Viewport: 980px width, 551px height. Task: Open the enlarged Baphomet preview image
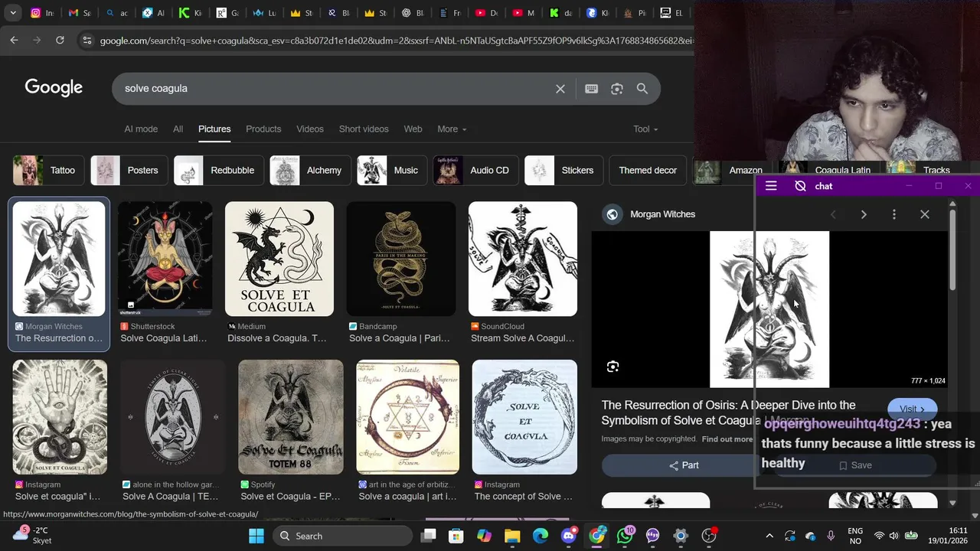click(769, 309)
